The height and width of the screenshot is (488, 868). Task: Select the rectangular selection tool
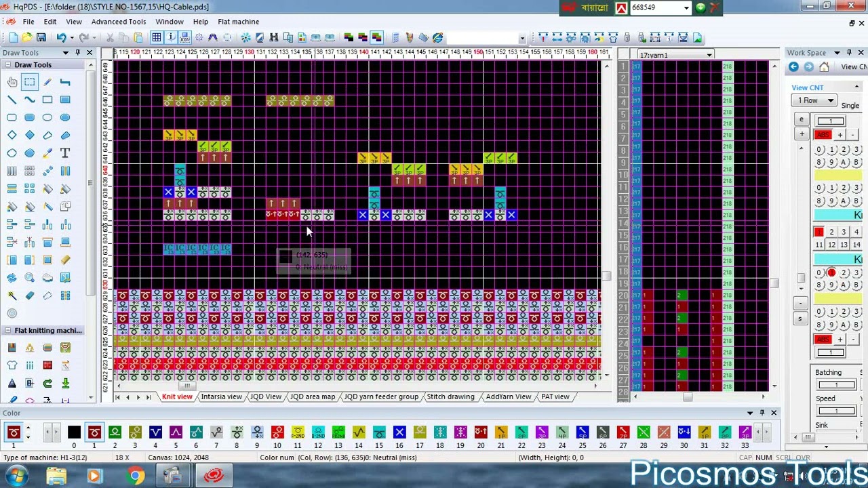click(30, 82)
